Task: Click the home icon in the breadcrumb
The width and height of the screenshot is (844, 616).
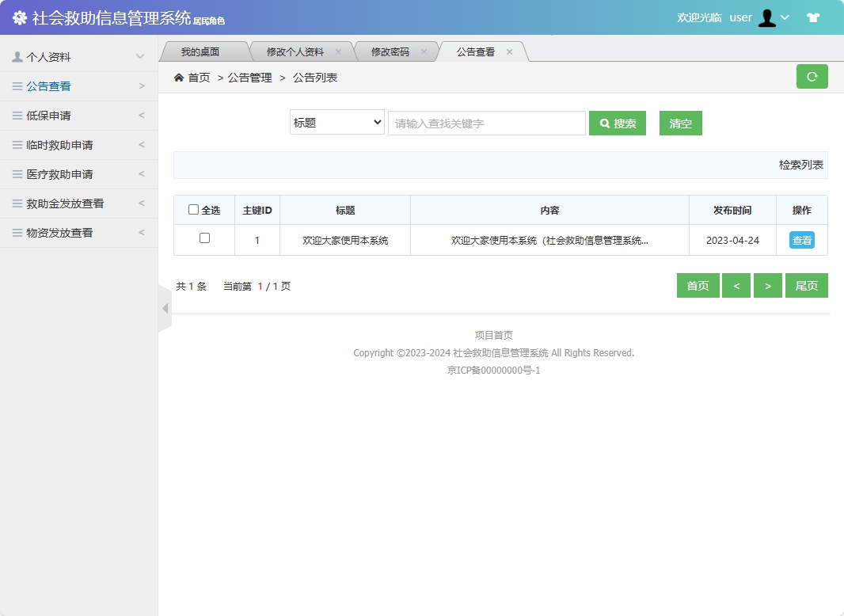Action: pos(179,78)
